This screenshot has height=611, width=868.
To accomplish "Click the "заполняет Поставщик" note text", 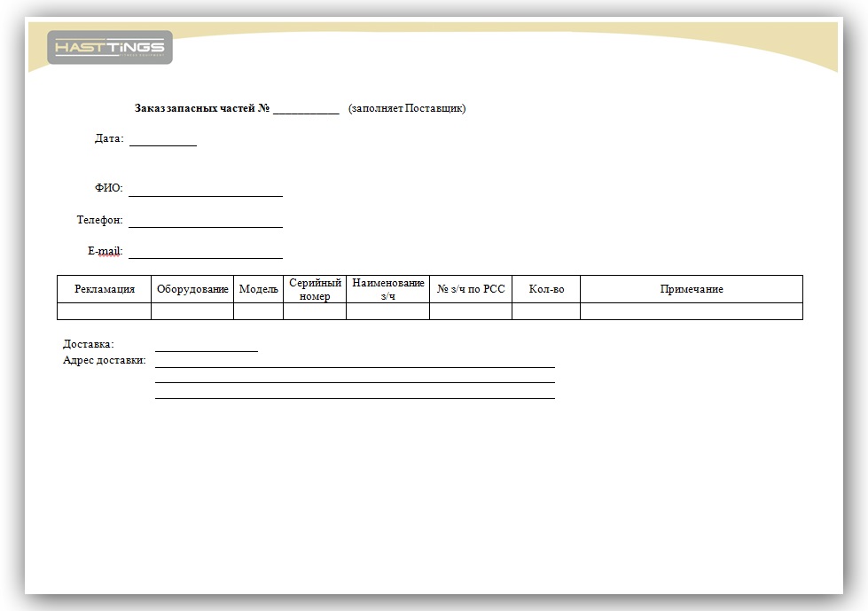I will 407,109.
